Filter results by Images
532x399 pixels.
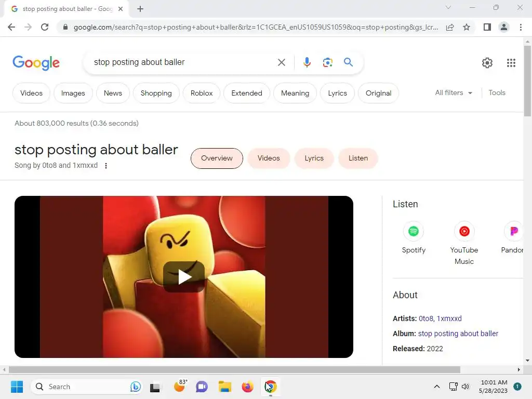pyautogui.click(x=73, y=93)
